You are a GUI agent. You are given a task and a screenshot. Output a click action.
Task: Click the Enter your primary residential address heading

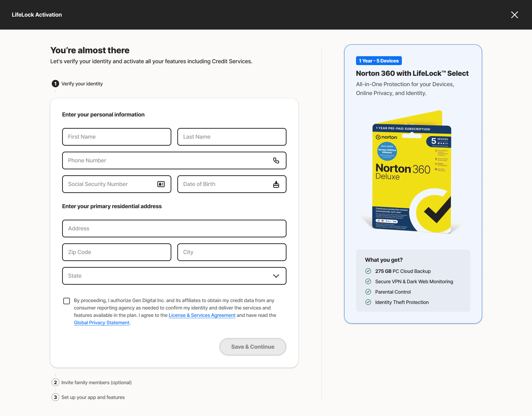[x=112, y=206]
